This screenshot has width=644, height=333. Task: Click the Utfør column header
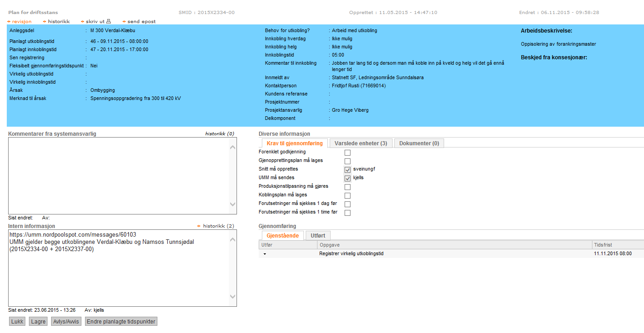tap(288, 245)
